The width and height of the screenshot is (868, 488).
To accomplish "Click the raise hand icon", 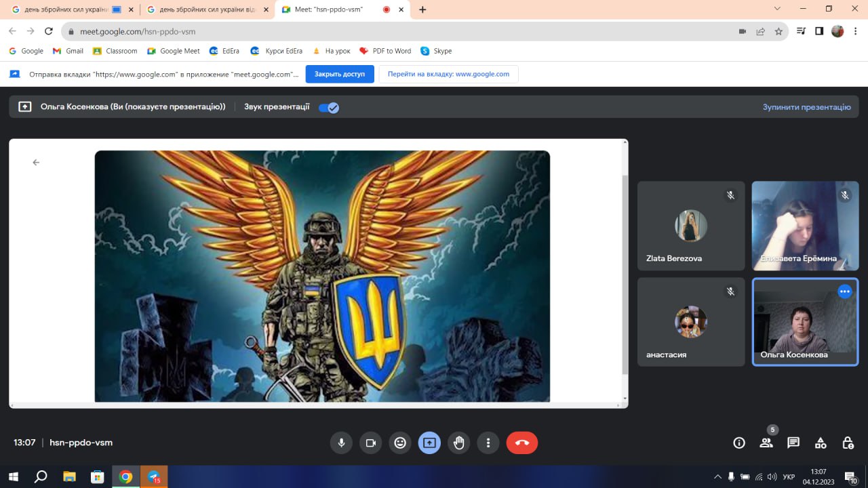I will coord(459,443).
